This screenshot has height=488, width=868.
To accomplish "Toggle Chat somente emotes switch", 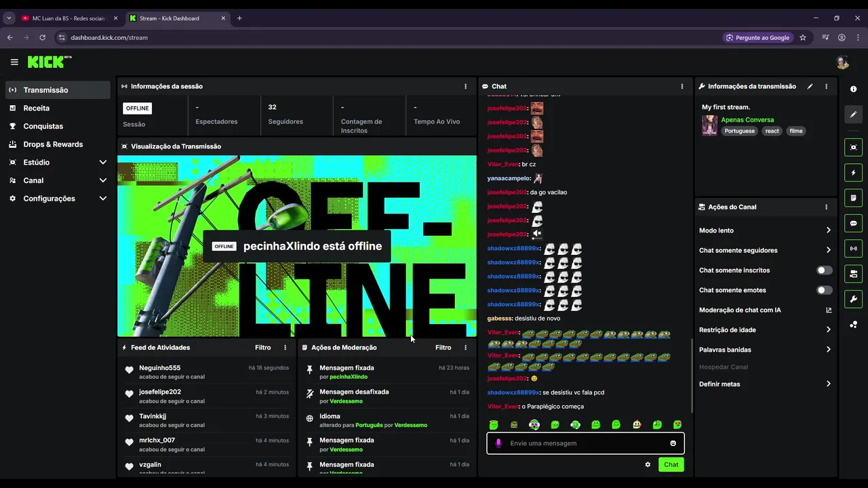I will click(824, 290).
